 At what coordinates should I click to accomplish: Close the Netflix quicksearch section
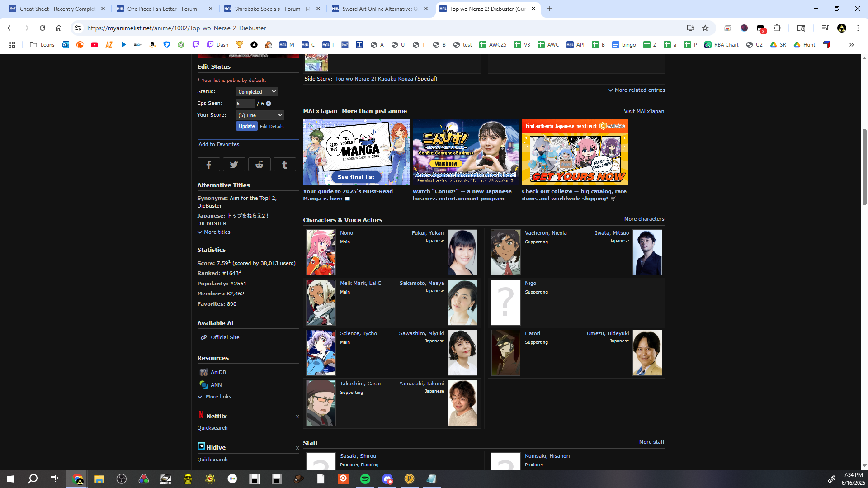click(297, 417)
